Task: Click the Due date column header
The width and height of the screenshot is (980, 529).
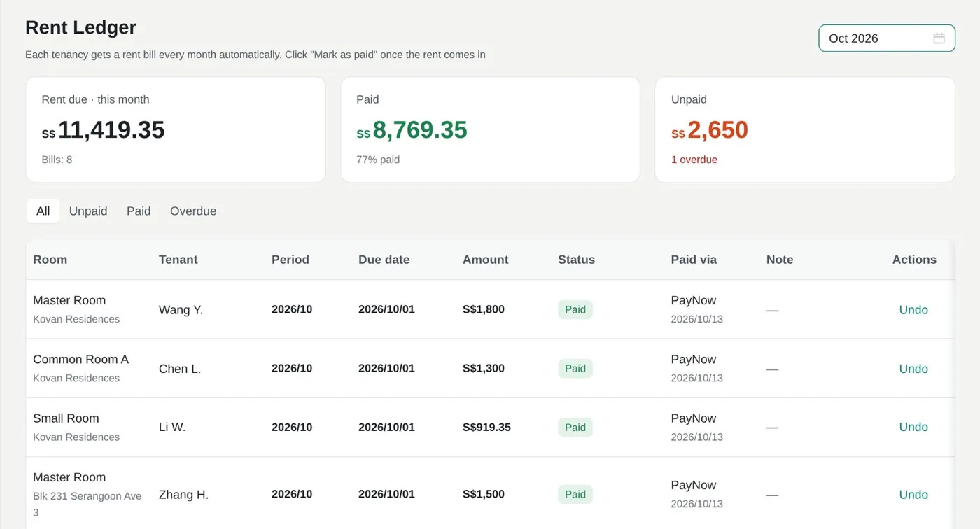Action: (384, 260)
